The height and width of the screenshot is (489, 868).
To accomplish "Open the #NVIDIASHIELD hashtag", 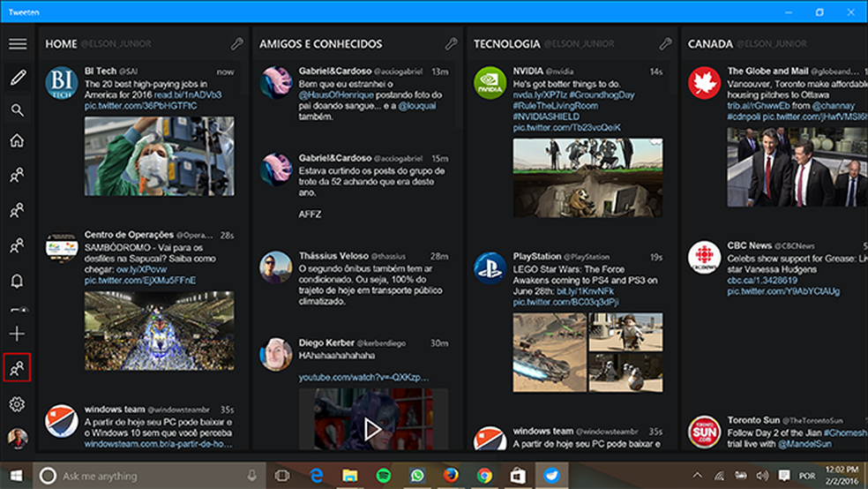I will pyautogui.click(x=546, y=117).
